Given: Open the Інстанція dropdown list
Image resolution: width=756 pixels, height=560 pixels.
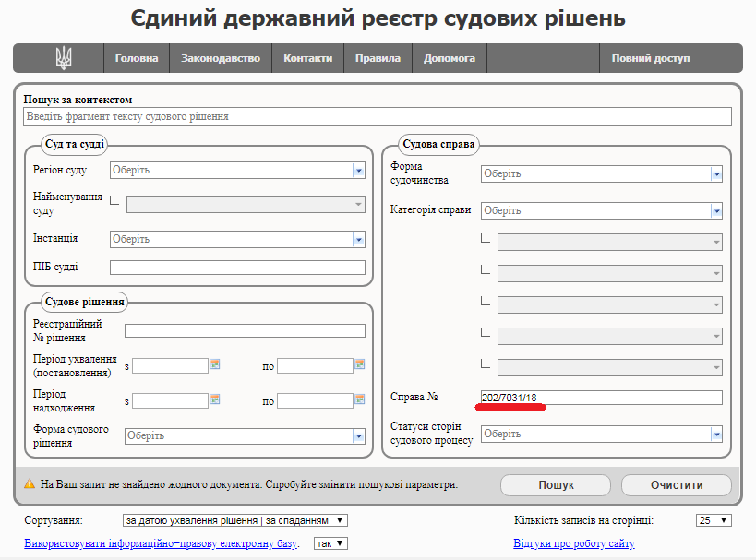Looking at the screenshot, I should point(358,239).
